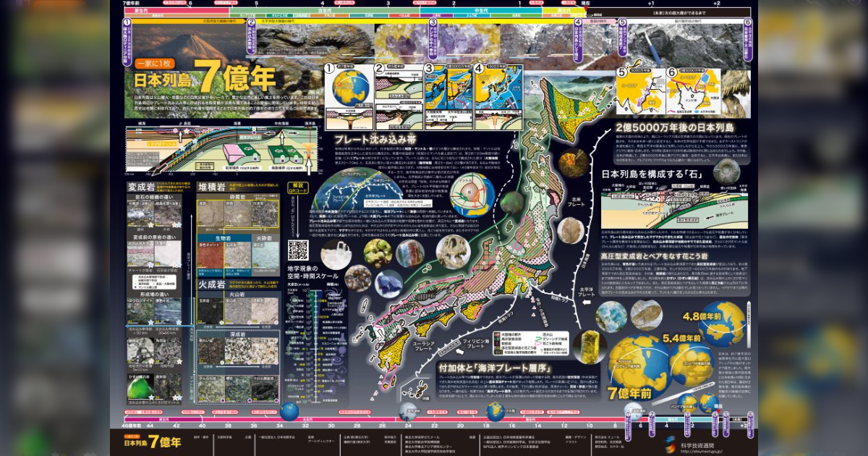The image size is (868, 456).
Task: Click the yellow 解説 QRコード label
Action: pyautogui.click(x=298, y=187)
